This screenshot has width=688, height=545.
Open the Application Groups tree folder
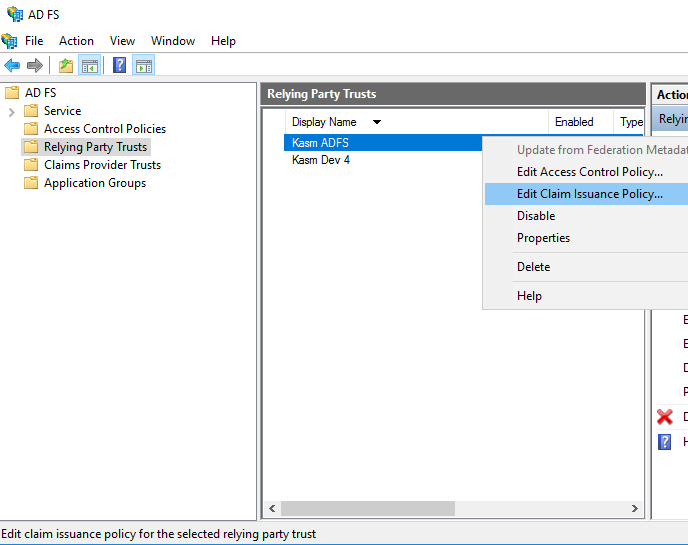(x=95, y=183)
